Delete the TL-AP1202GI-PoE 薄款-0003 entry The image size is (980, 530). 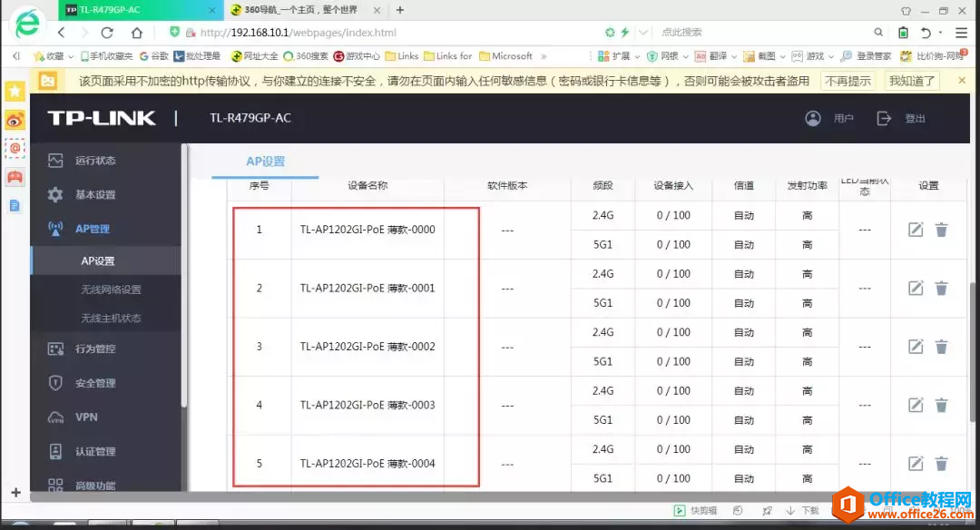pyautogui.click(x=941, y=405)
